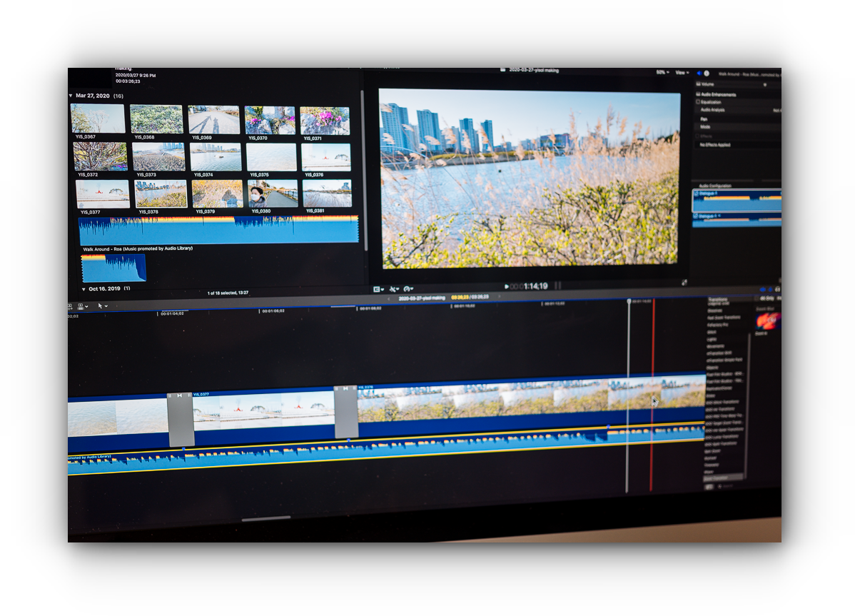Click the white playhead marker at top of timeline
The height and width of the screenshot is (616, 855).
point(629,301)
